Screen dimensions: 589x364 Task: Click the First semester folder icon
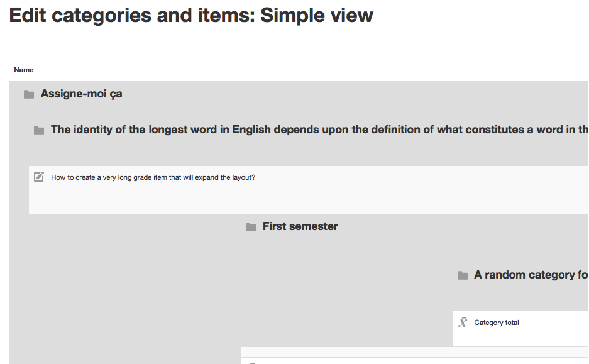[x=251, y=227]
